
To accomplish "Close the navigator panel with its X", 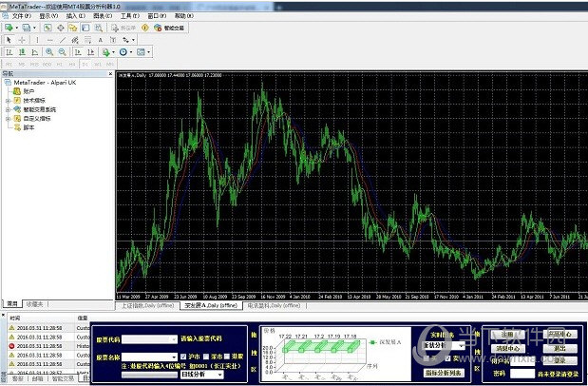I will point(110,73).
